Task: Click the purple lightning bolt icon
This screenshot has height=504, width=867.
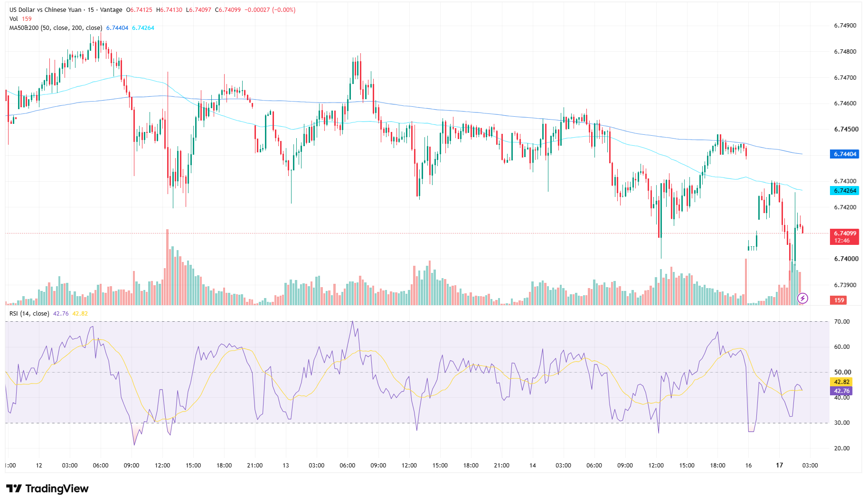Action: (802, 298)
